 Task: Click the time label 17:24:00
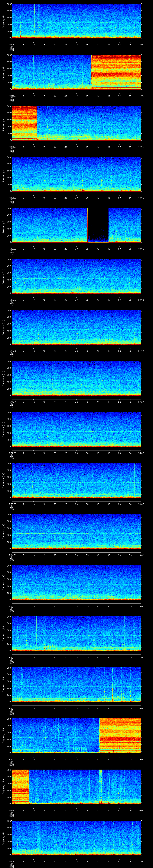(12, 555)
